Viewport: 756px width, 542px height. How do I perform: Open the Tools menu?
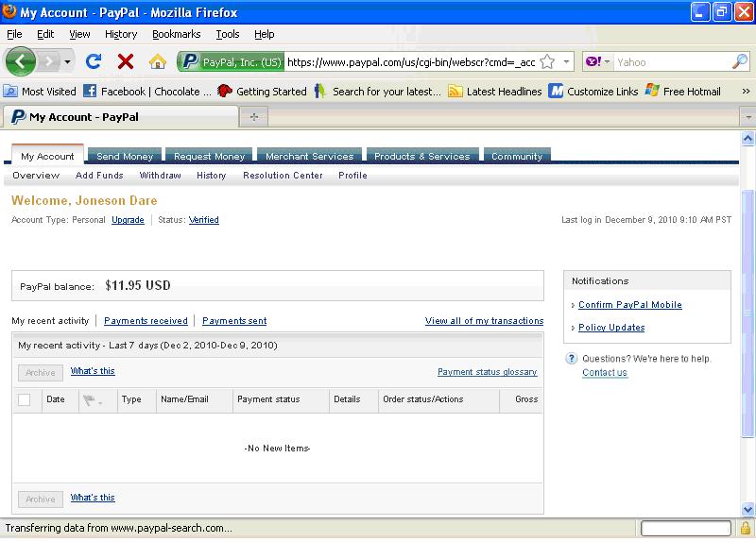click(x=228, y=34)
